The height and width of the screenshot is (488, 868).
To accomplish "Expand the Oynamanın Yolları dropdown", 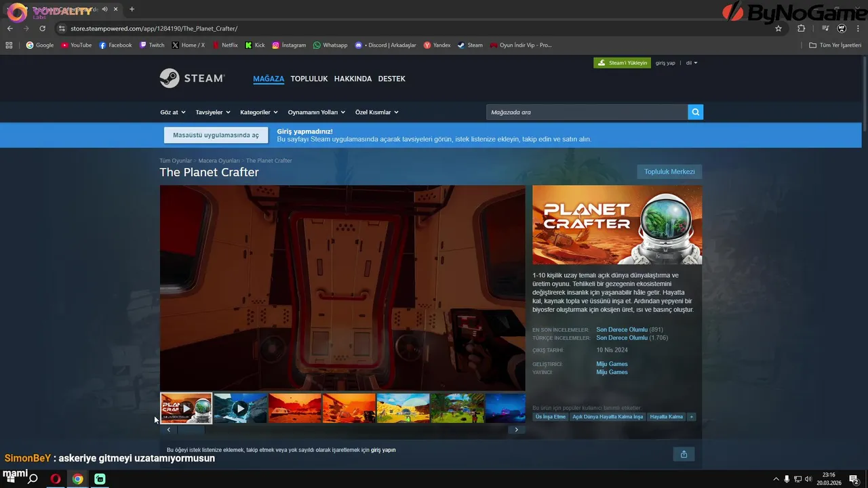I will pyautogui.click(x=317, y=113).
